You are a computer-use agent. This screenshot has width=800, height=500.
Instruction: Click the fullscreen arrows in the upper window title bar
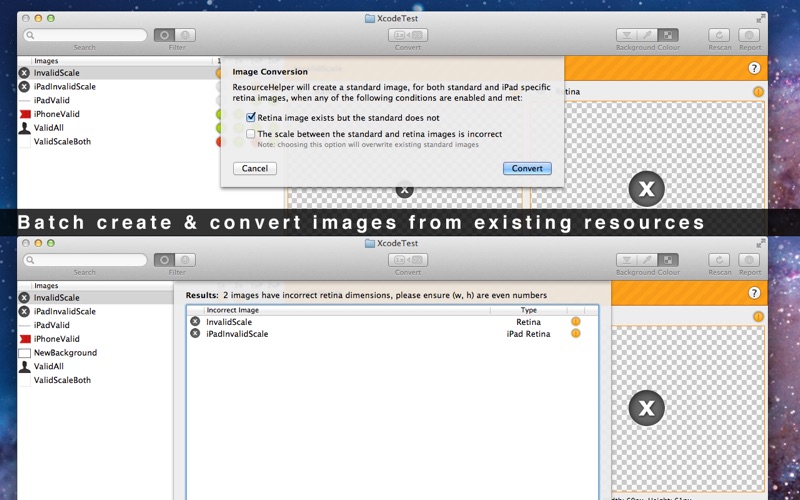[759, 17]
